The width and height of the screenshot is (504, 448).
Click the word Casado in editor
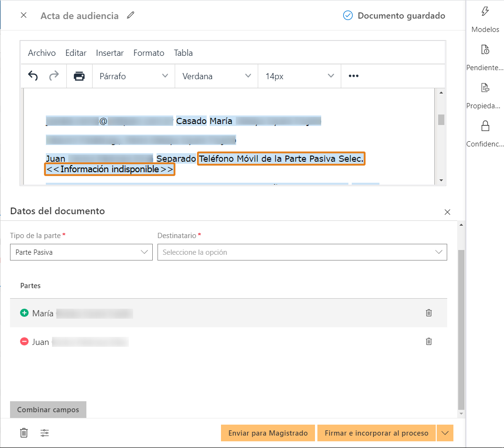tap(191, 121)
